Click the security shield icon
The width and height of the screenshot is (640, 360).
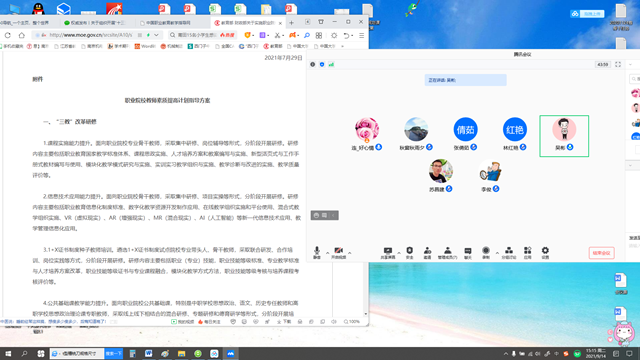click(409, 253)
